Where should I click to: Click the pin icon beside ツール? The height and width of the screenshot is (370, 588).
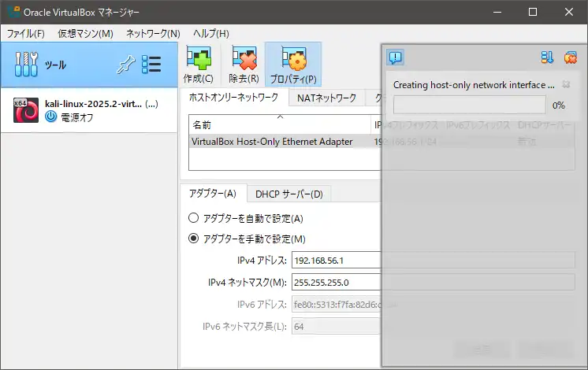125,65
